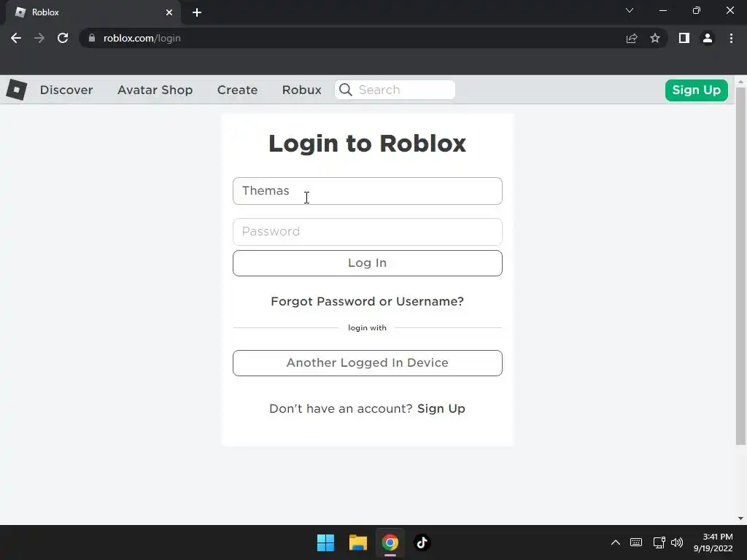Click the address bar URL roblox.com/login
Screen dimensions: 747x560
click(x=142, y=38)
